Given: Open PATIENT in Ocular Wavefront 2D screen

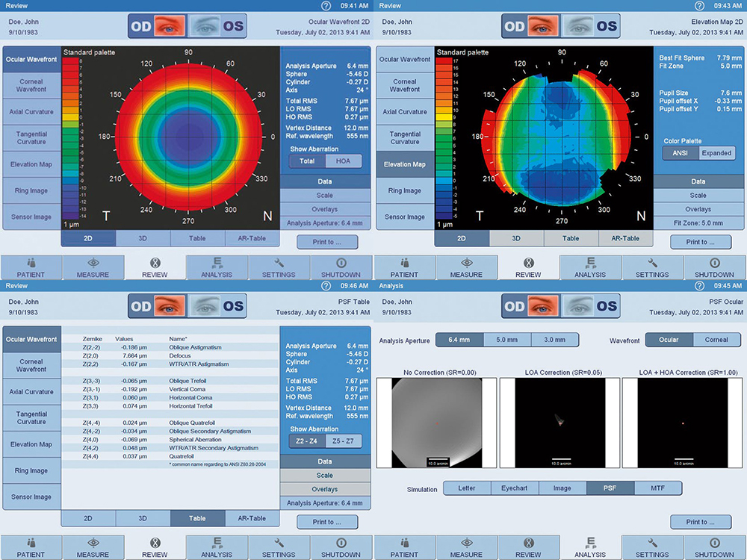Looking at the screenshot, I should [x=31, y=267].
